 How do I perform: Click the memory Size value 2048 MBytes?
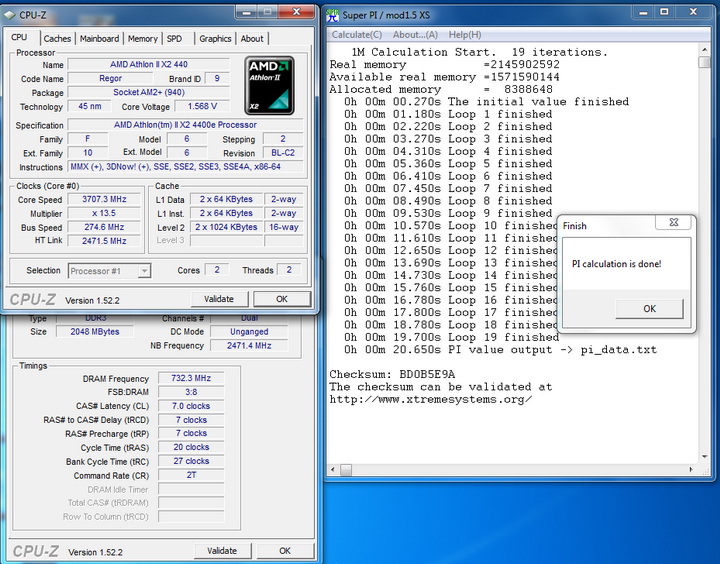(95, 332)
